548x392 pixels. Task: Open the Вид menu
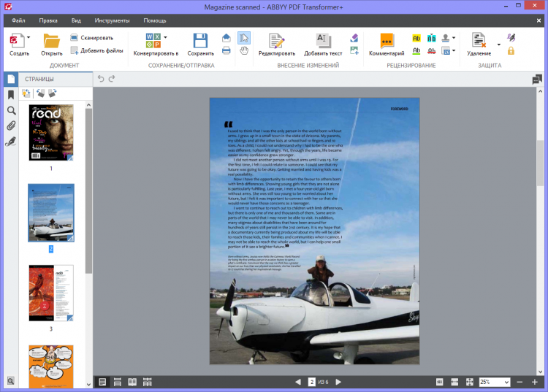76,20
